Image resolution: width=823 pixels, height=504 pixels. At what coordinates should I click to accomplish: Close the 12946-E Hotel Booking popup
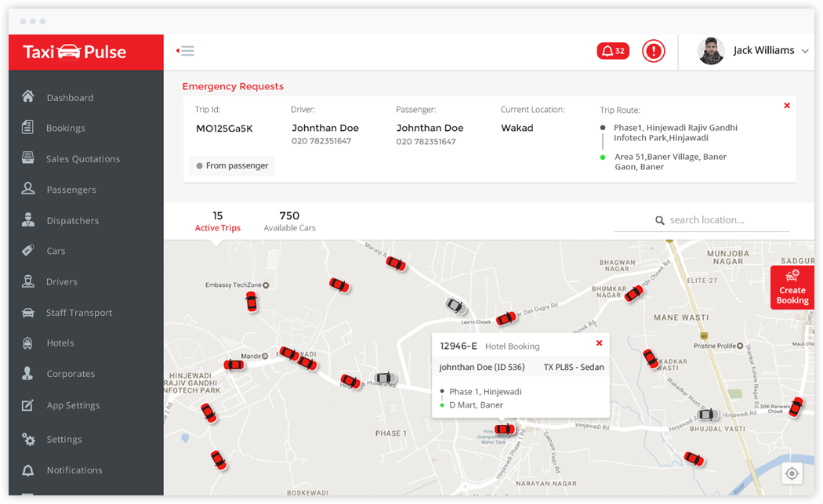tap(600, 343)
